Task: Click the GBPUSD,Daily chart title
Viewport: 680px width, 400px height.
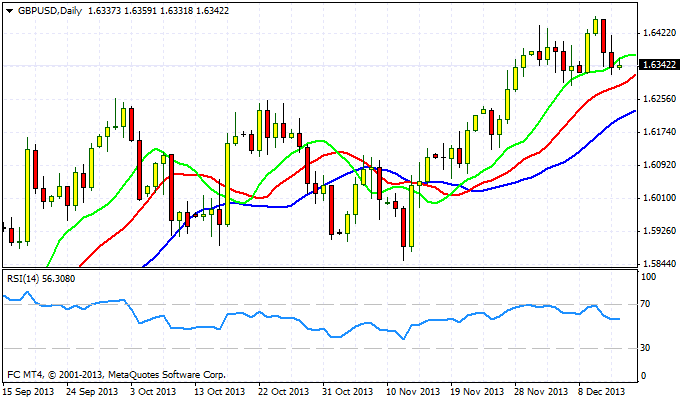Action: coord(50,11)
